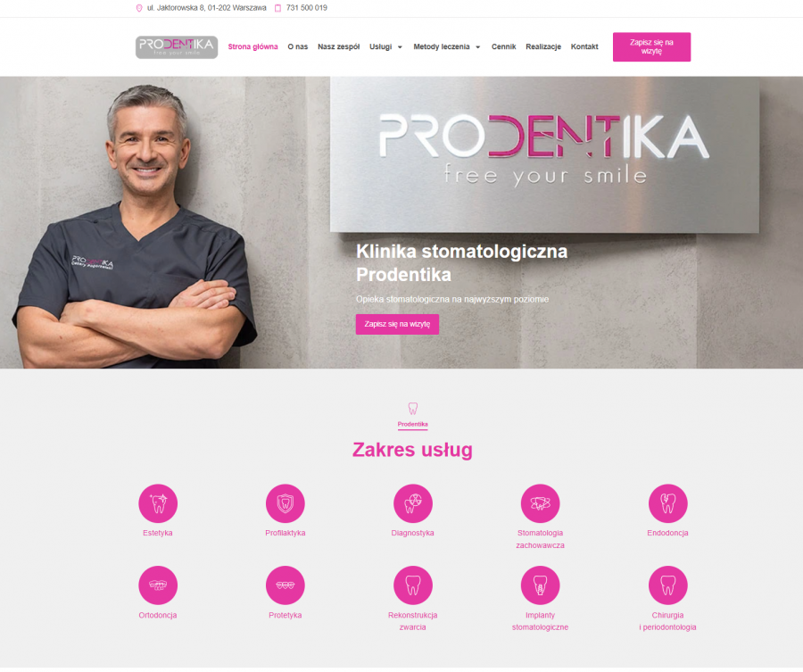Select the Endodoncja cracked tooth icon
Screen dimensions: 803x672
[x=667, y=503]
